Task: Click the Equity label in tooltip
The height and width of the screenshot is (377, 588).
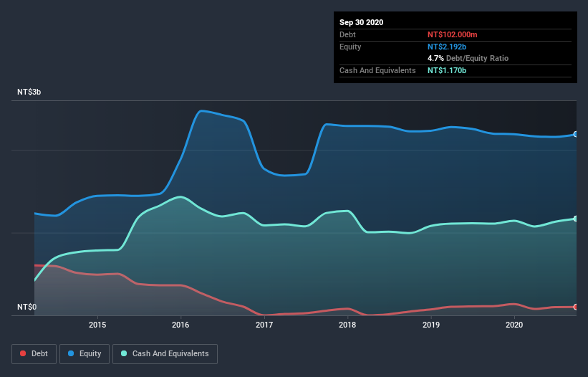Action: tap(350, 47)
